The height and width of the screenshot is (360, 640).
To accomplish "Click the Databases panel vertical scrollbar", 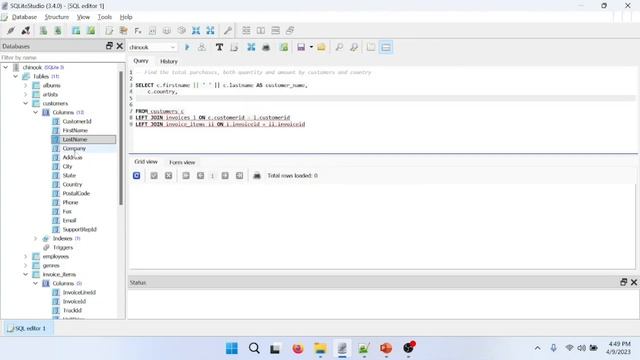I will [x=121, y=138].
